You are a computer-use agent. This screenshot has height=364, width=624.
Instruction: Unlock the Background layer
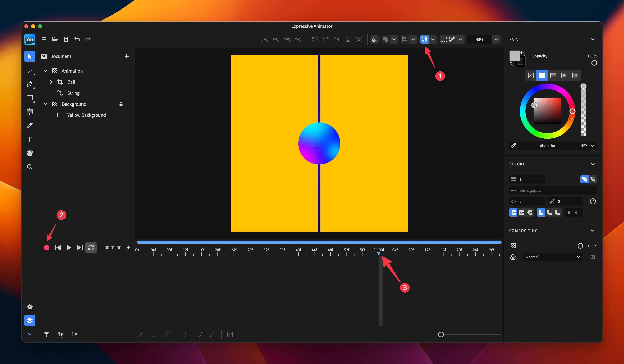[x=121, y=104]
